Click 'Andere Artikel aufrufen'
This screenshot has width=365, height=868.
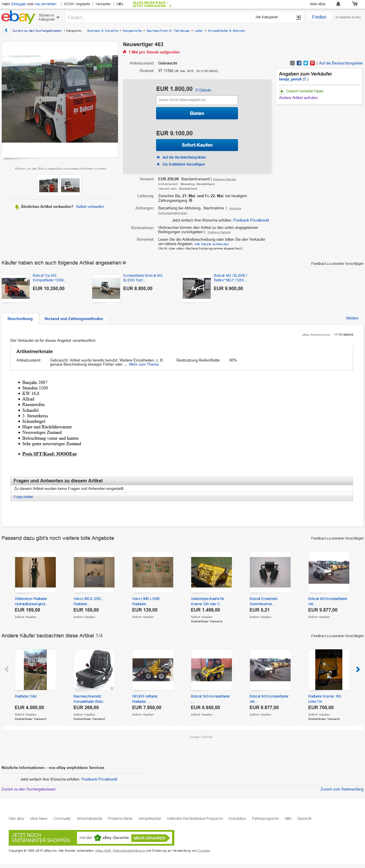(298, 98)
